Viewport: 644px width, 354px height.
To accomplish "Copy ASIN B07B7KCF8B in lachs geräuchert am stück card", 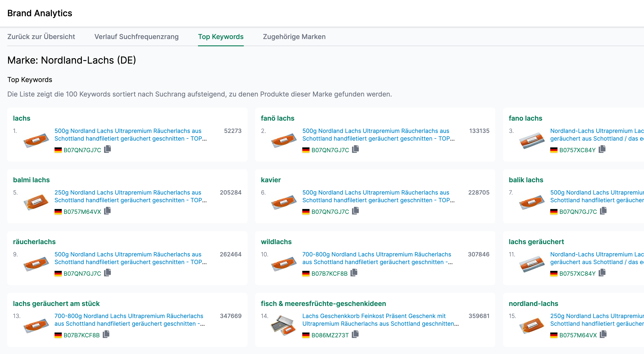I will click(x=106, y=334).
